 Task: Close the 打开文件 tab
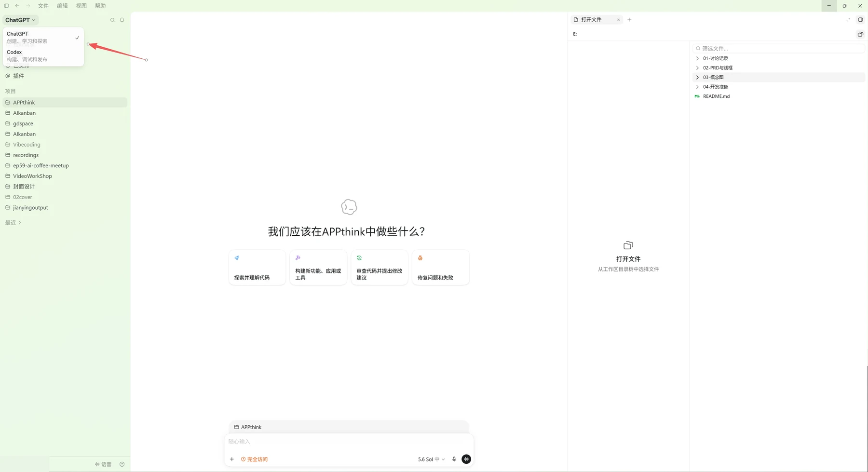618,20
